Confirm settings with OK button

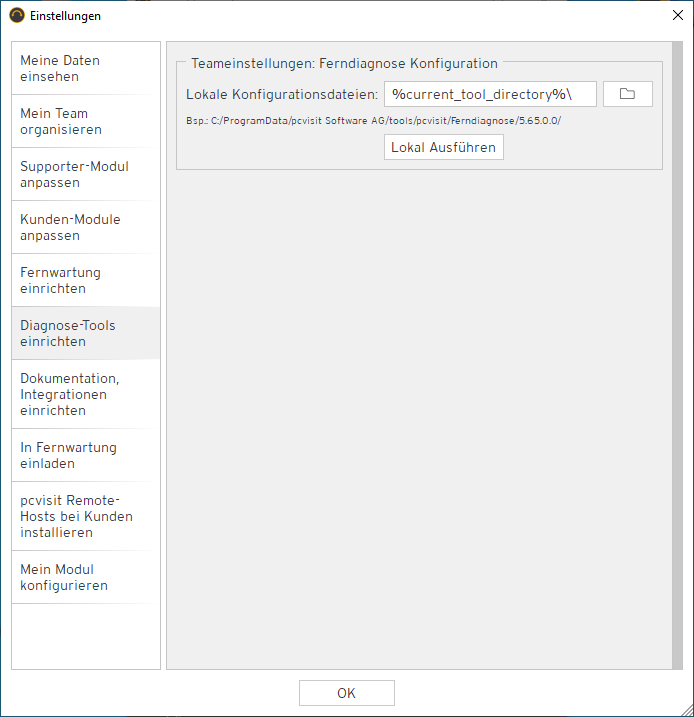(346, 693)
